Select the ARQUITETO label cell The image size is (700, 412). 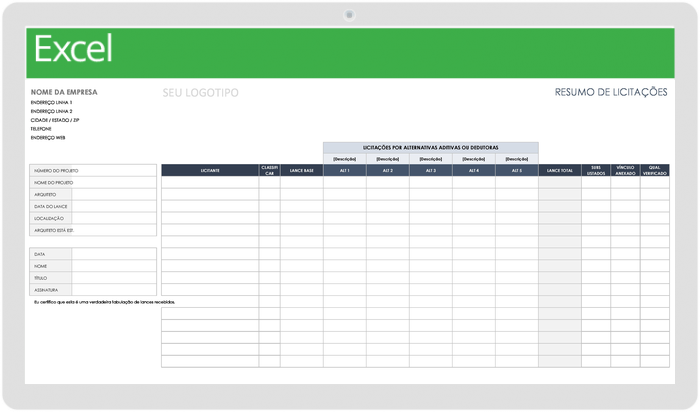pyautogui.click(x=50, y=195)
